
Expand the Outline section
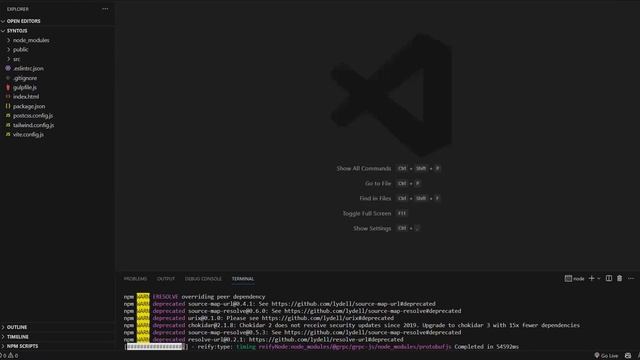(x=17, y=327)
